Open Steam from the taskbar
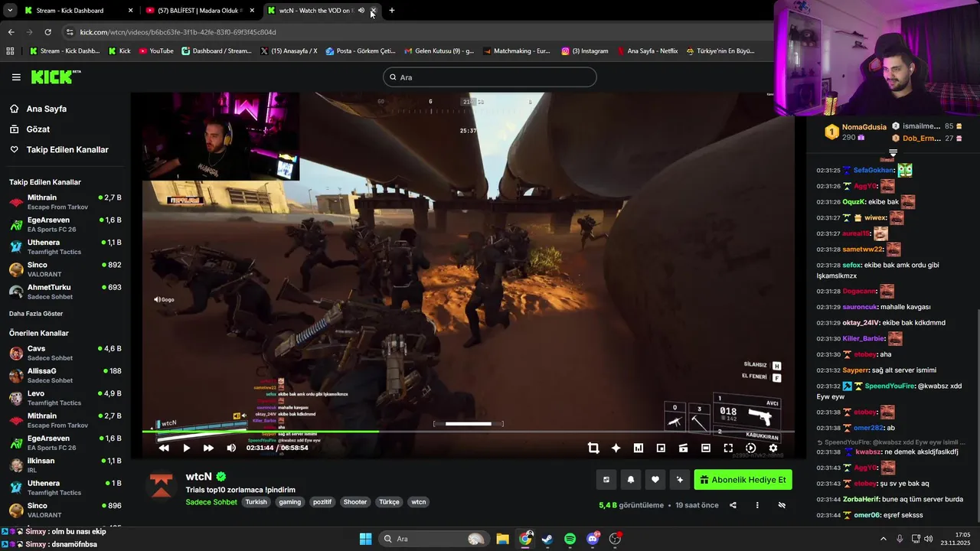The height and width of the screenshot is (551, 980). tap(547, 539)
